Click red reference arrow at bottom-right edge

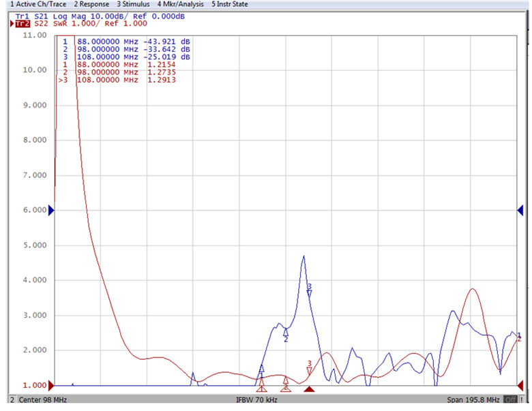click(x=522, y=385)
